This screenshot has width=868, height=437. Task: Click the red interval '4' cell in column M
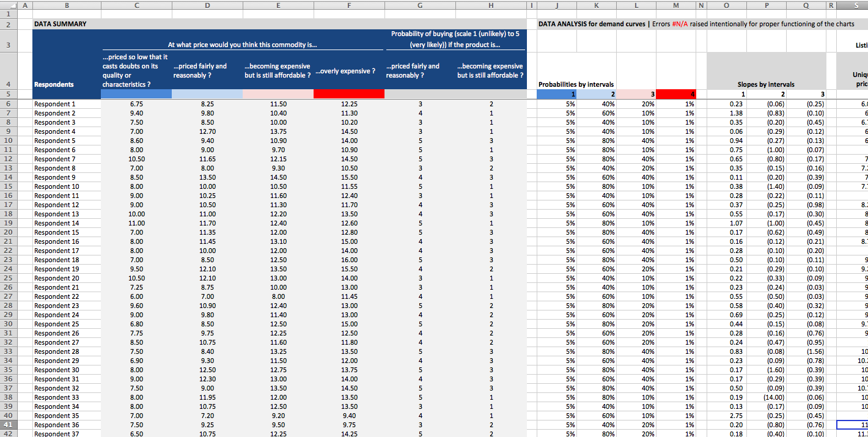676,94
